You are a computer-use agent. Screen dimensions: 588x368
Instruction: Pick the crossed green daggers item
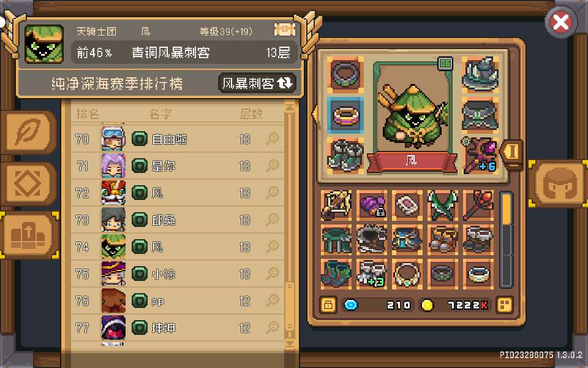(x=443, y=205)
